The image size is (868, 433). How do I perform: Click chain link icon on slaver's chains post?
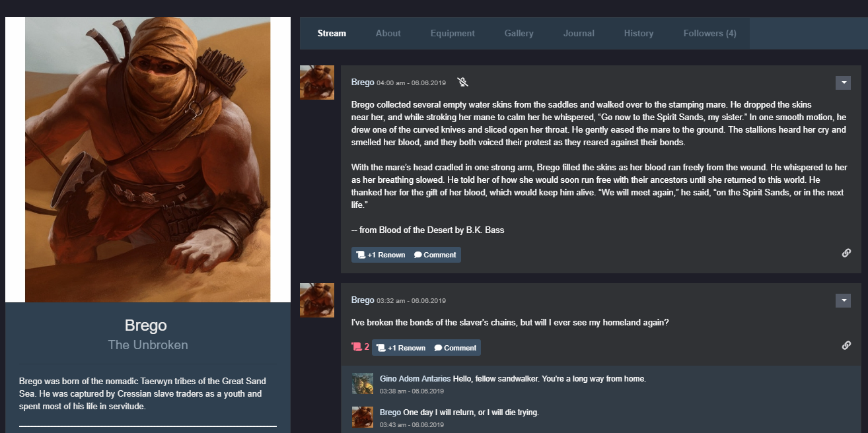tap(846, 345)
